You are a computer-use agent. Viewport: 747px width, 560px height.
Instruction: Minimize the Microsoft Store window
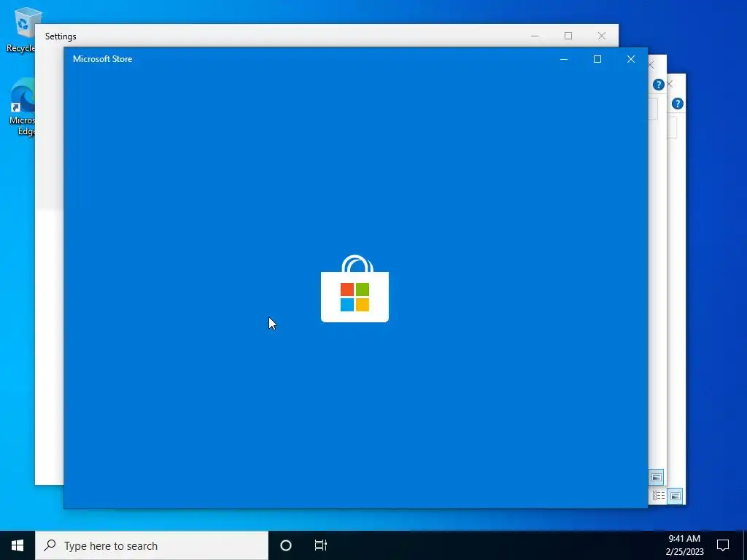(564, 59)
